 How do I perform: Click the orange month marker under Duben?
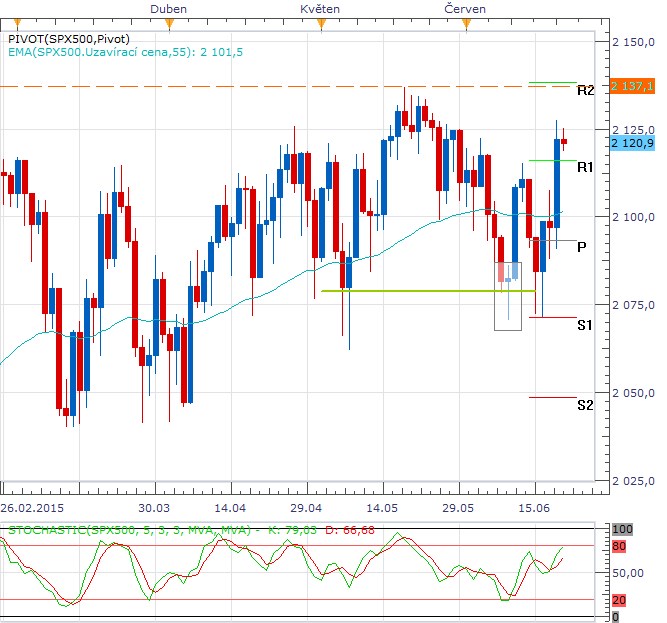[169, 25]
